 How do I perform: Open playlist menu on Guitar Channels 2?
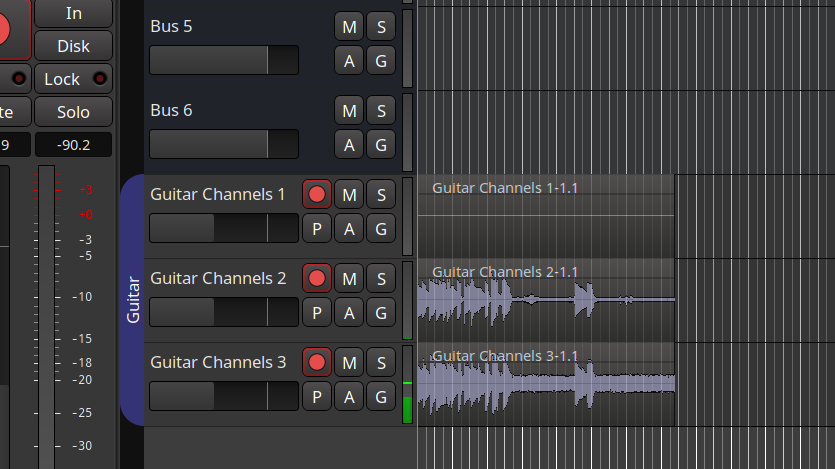317,312
